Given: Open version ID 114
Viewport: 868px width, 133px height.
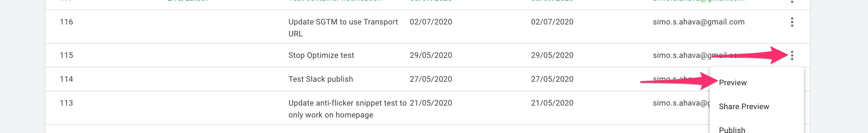Looking at the screenshot, I should 66,79.
